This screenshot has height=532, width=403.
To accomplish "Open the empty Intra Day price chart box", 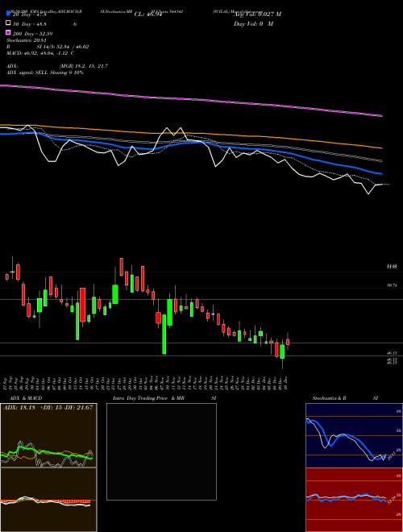I will click(x=161, y=451).
